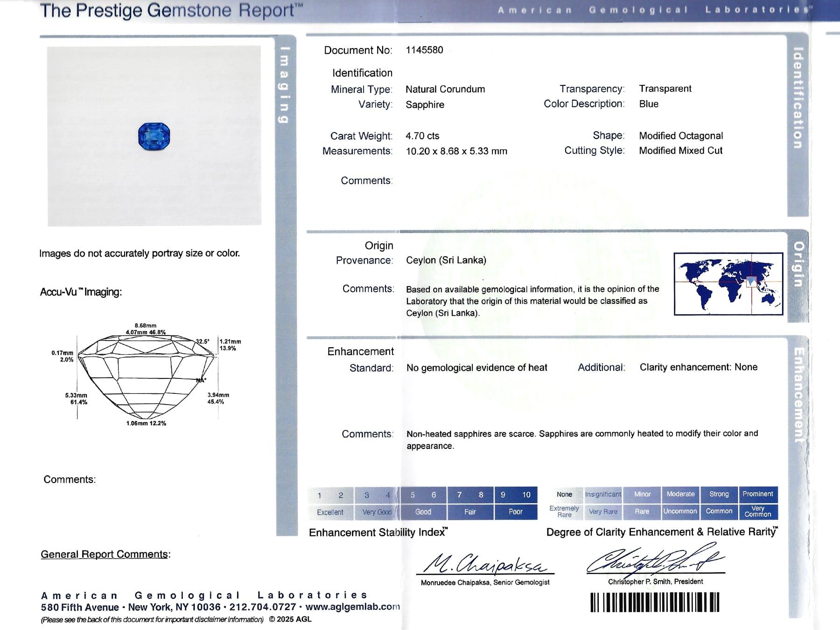Screen dimensions: 840x630
Task: Click 'Degree of Clarity Enhancement & Relative Rarity'
Action: click(662, 532)
